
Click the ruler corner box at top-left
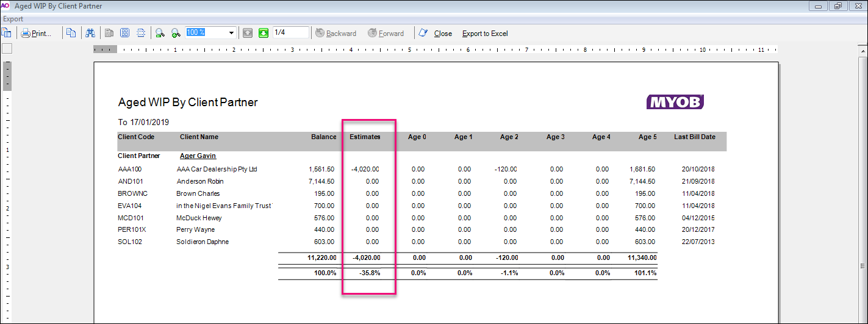(x=7, y=49)
